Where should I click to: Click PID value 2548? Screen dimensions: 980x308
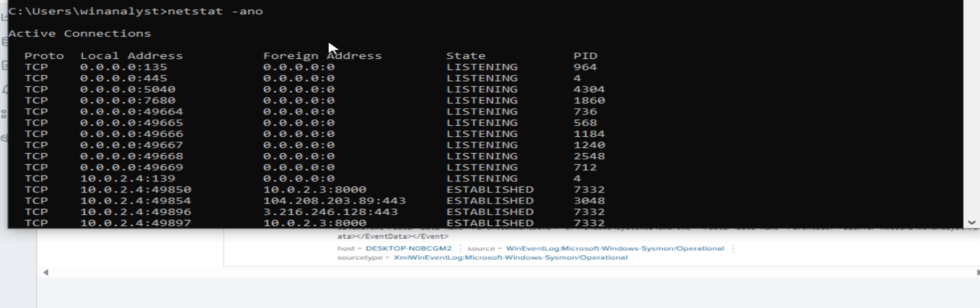[x=589, y=156]
